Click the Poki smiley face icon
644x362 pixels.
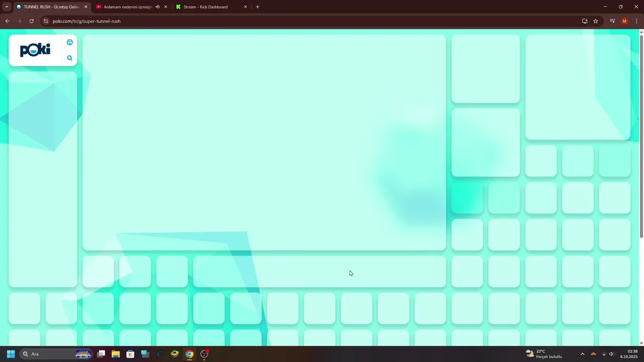(x=69, y=42)
